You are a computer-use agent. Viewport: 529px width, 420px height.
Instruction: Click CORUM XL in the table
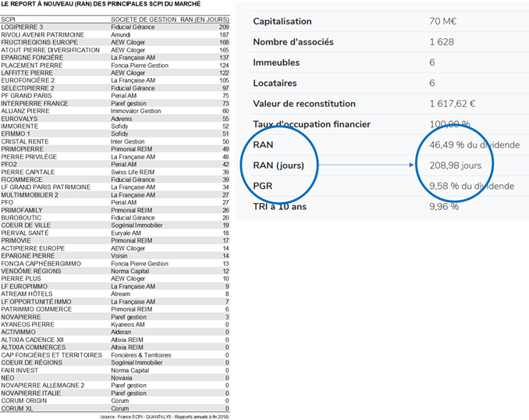pos(17,408)
